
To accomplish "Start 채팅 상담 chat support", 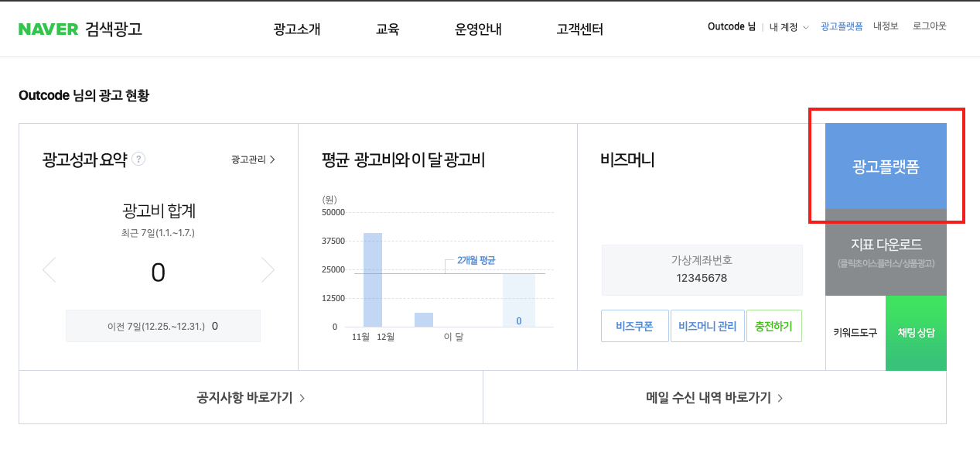I will pos(916,333).
